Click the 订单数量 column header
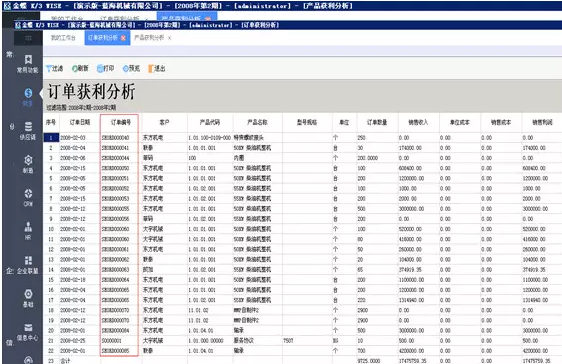Screen dimensions: 562x364 pos(377,122)
